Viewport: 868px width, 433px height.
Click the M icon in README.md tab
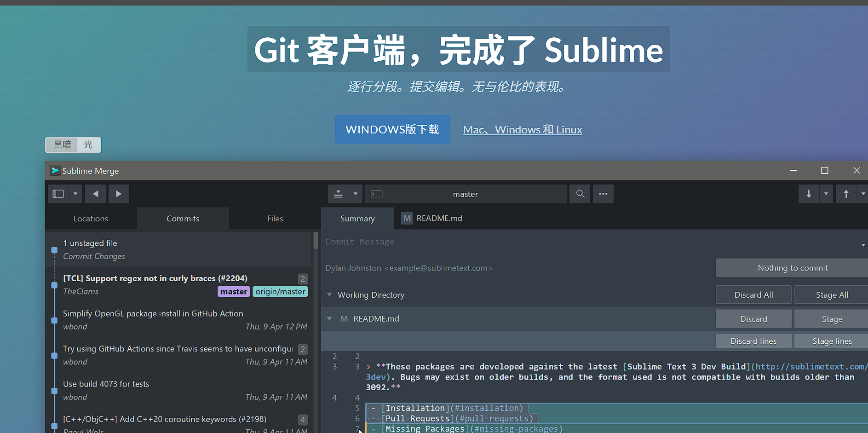pos(407,218)
